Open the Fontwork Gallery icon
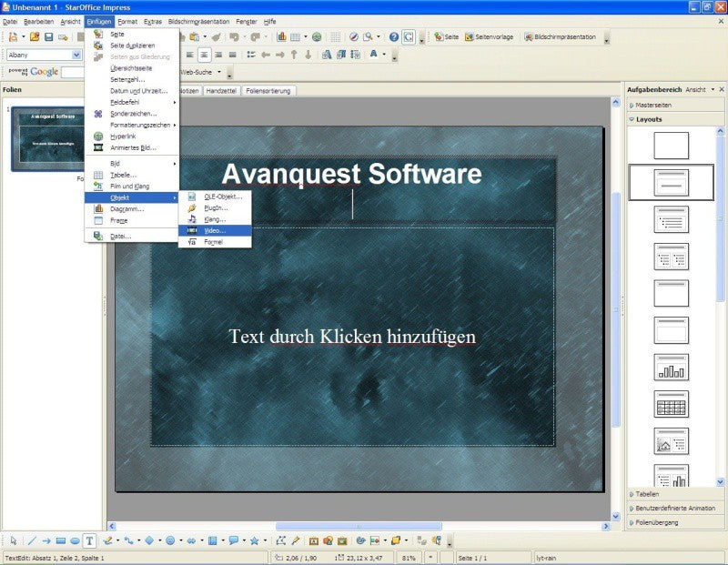The width and height of the screenshot is (728, 565). point(314,540)
